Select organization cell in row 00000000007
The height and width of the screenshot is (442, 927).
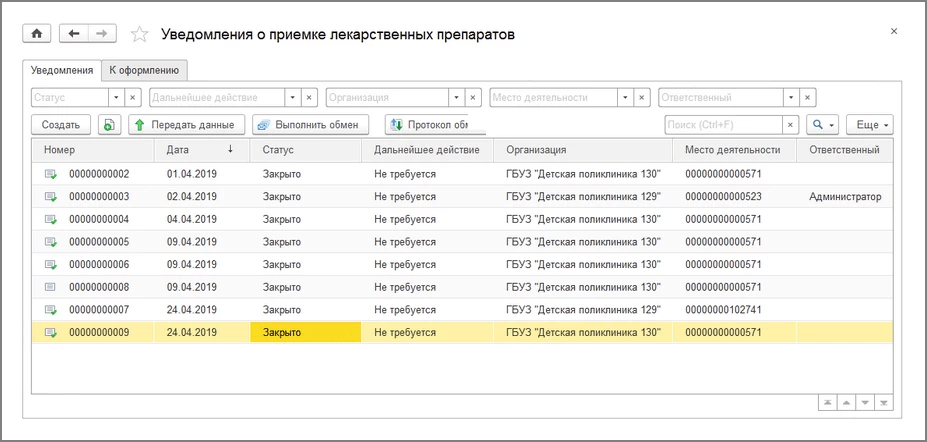(584, 310)
